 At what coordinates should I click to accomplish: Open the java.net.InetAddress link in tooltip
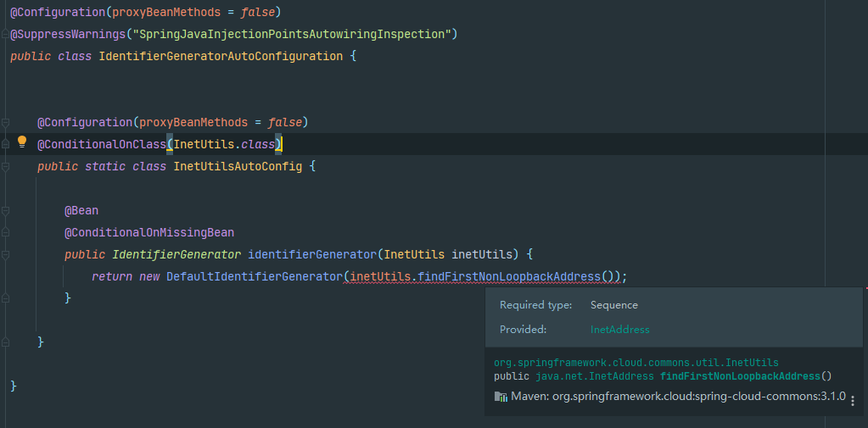click(595, 376)
